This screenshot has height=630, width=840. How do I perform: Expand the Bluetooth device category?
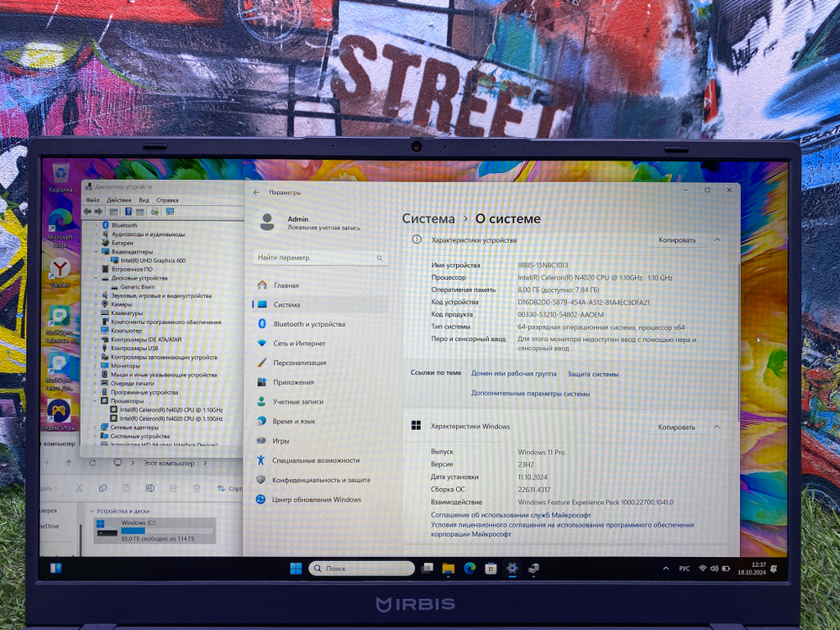(x=97, y=225)
